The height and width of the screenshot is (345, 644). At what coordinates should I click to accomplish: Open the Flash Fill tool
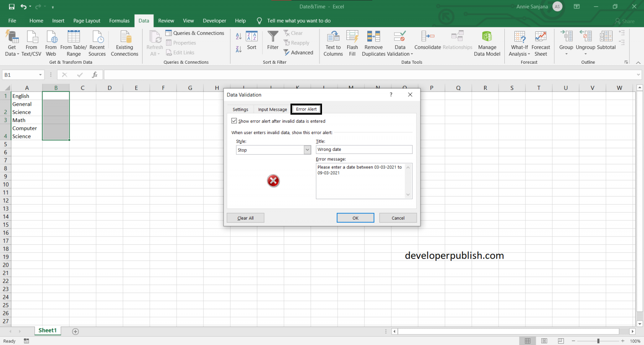tap(352, 42)
